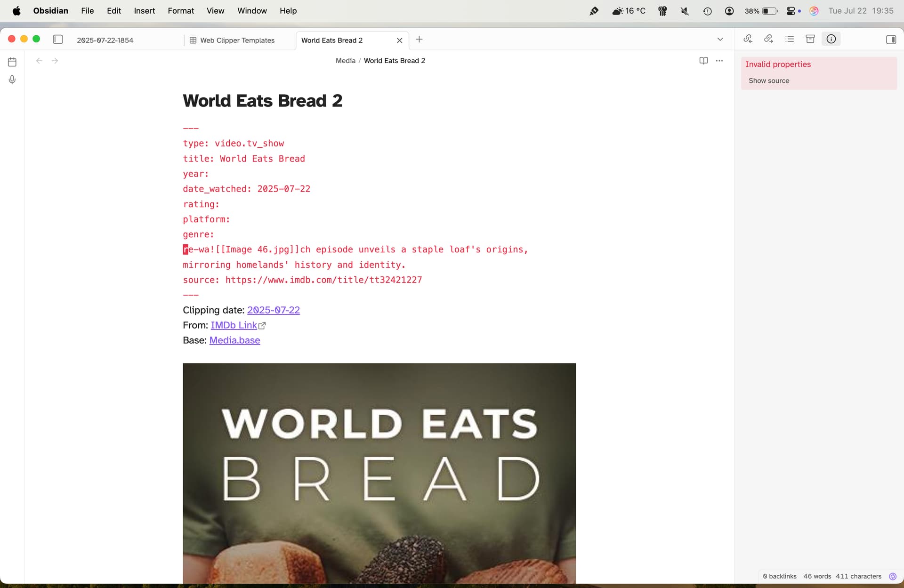This screenshot has width=904, height=588.
Task: Close the World Eats Bread 2 tab
Action: 399,40
